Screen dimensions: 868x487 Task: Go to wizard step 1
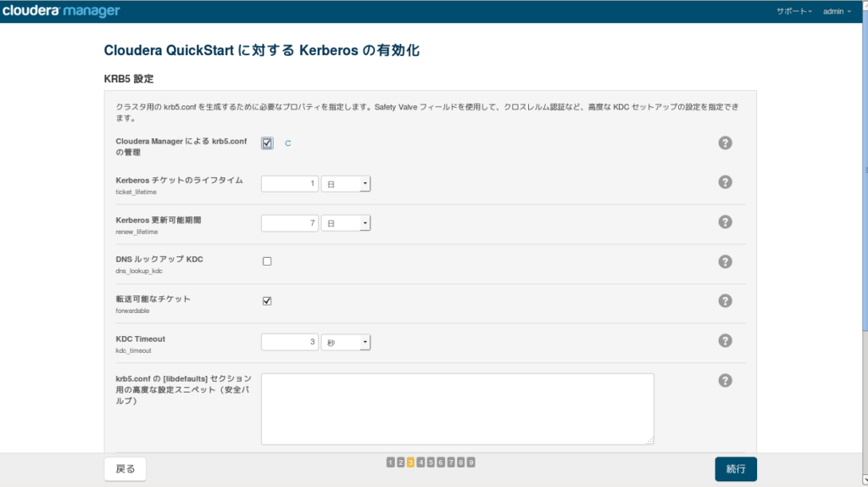[x=390, y=462]
